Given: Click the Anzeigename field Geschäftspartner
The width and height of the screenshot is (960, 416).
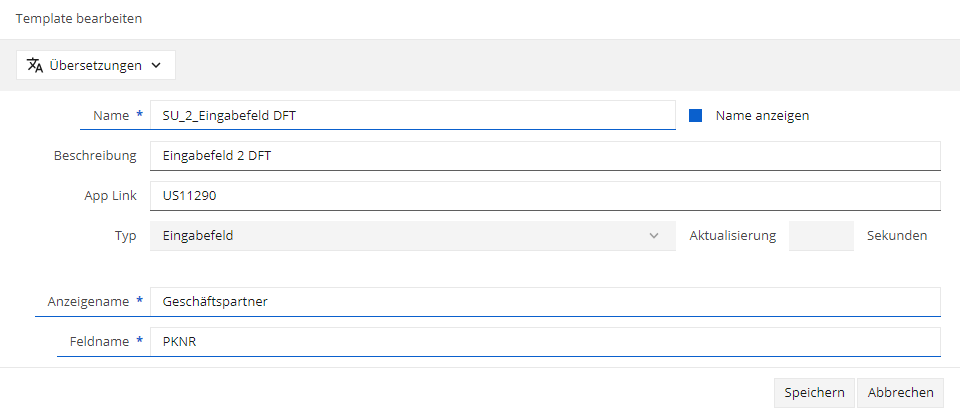Looking at the screenshot, I should [545, 301].
